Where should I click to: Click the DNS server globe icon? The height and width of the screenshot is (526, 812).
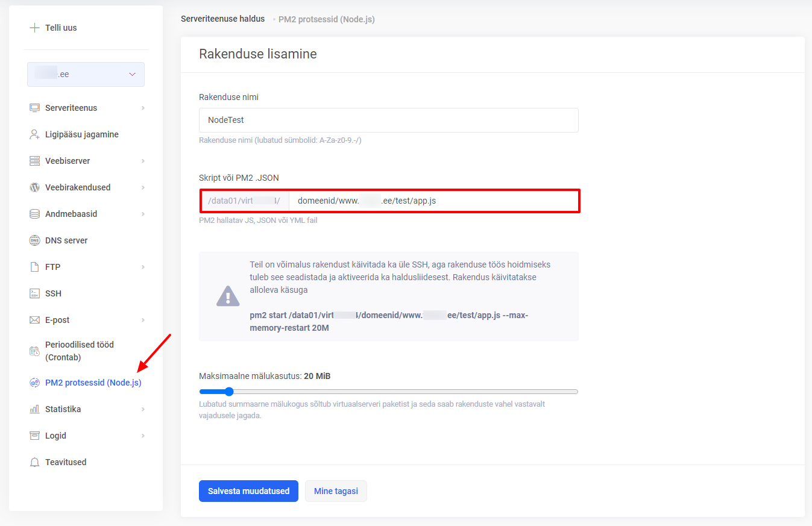(34, 240)
